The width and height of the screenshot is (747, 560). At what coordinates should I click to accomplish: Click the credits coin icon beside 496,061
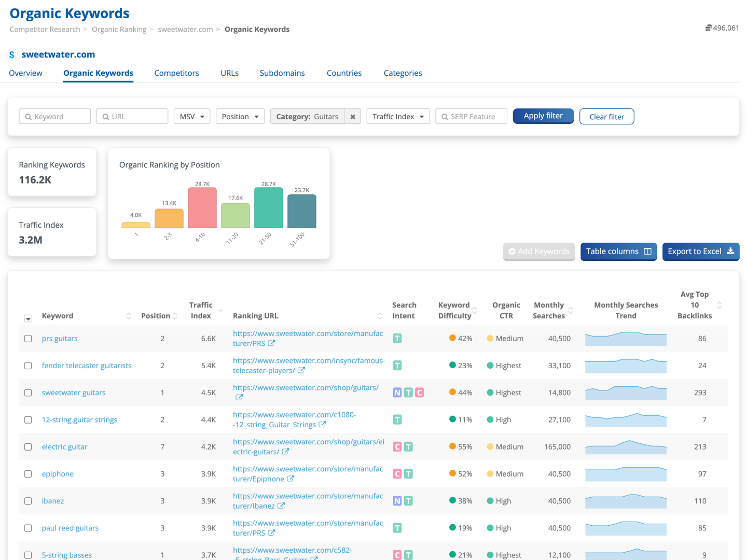coord(708,28)
